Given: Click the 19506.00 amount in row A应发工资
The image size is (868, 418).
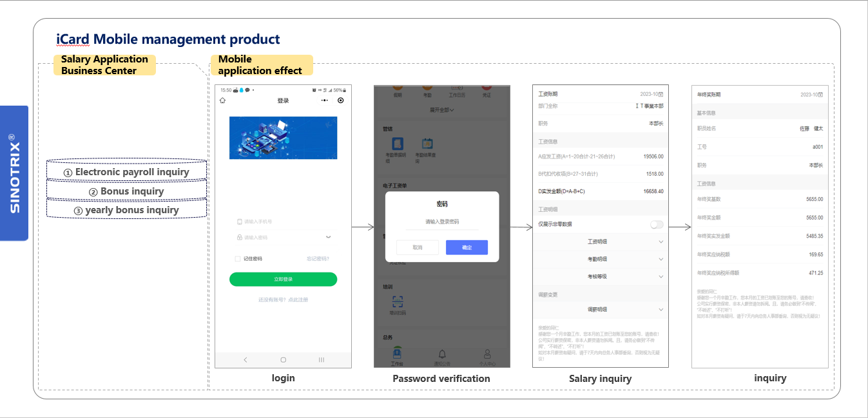Looking at the screenshot, I should (653, 157).
